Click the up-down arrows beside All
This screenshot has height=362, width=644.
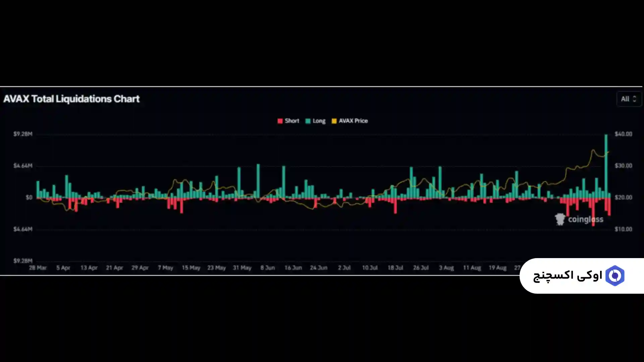coord(634,99)
